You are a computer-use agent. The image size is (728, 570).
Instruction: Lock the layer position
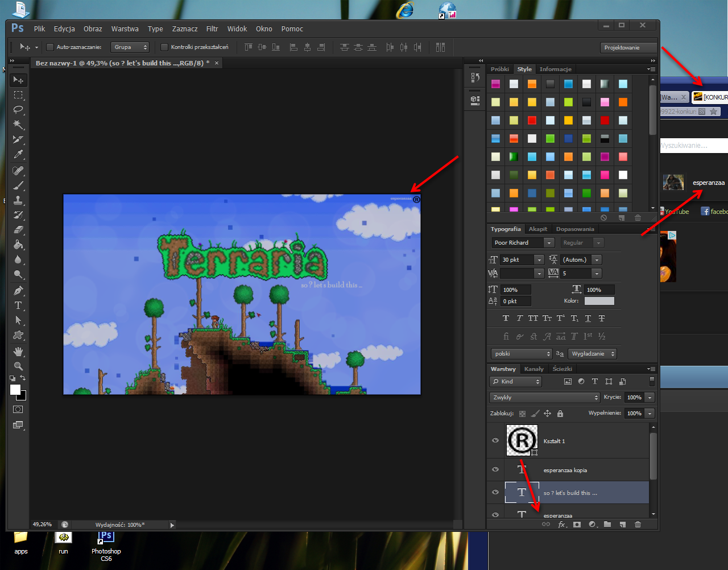tap(547, 414)
